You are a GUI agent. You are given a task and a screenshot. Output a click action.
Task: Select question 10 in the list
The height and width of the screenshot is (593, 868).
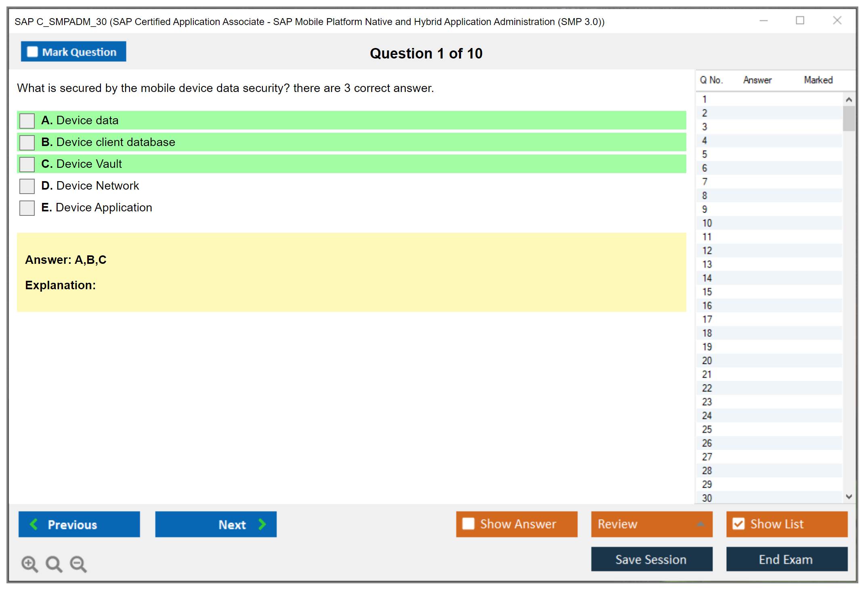(x=707, y=223)
